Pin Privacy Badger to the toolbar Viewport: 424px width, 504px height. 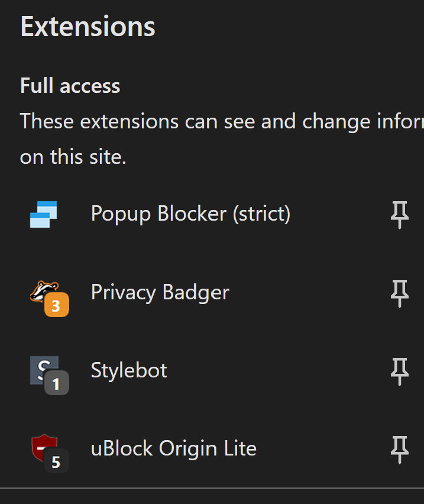[400, 292]
